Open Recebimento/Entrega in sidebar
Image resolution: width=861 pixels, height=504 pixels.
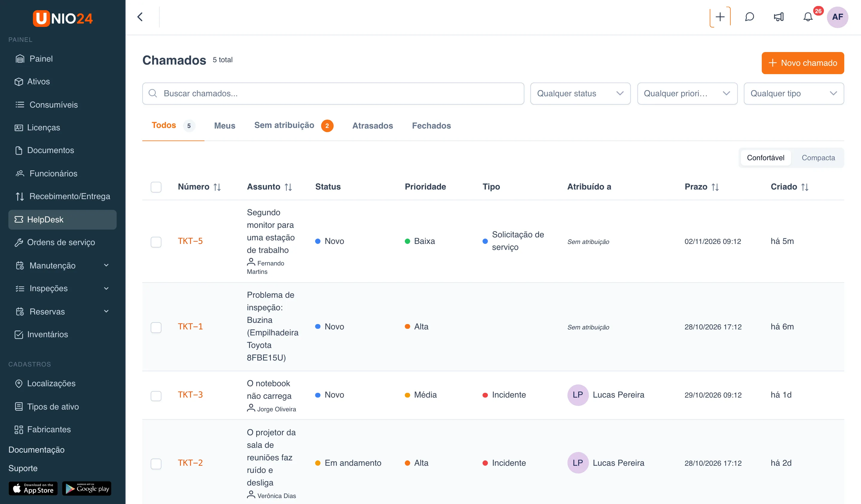click(62, 196)
